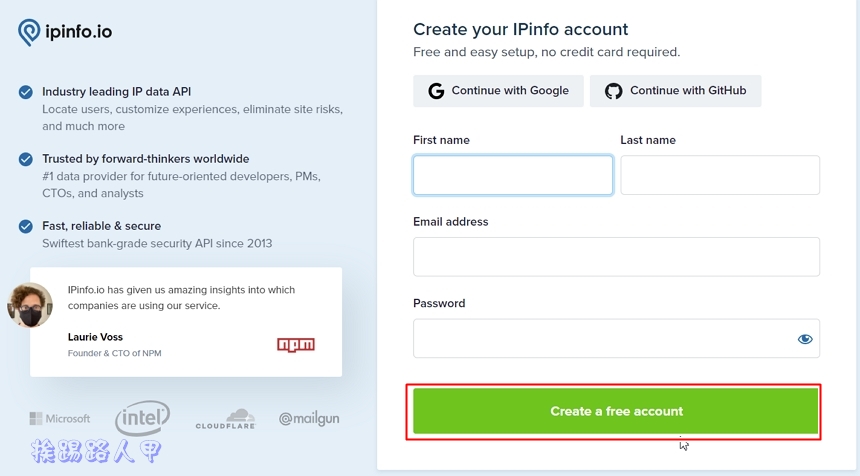Screen dimensions: 860x476
Task: Click the NPM logo in testimonial
Action: [296, 345]
